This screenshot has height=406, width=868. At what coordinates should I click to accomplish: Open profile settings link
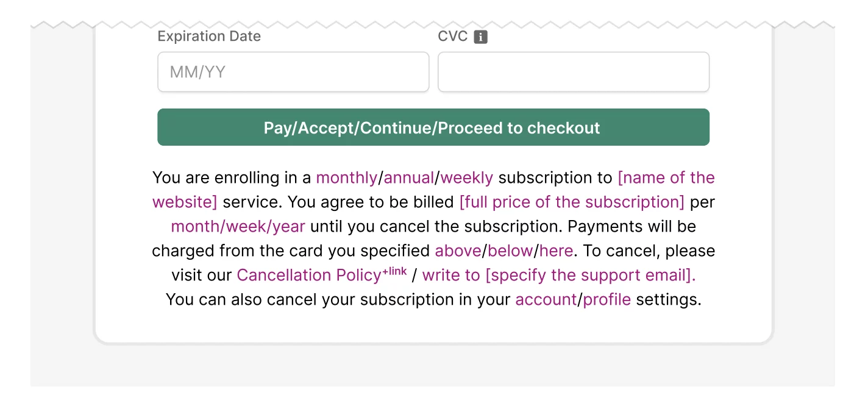click(607, 299)
